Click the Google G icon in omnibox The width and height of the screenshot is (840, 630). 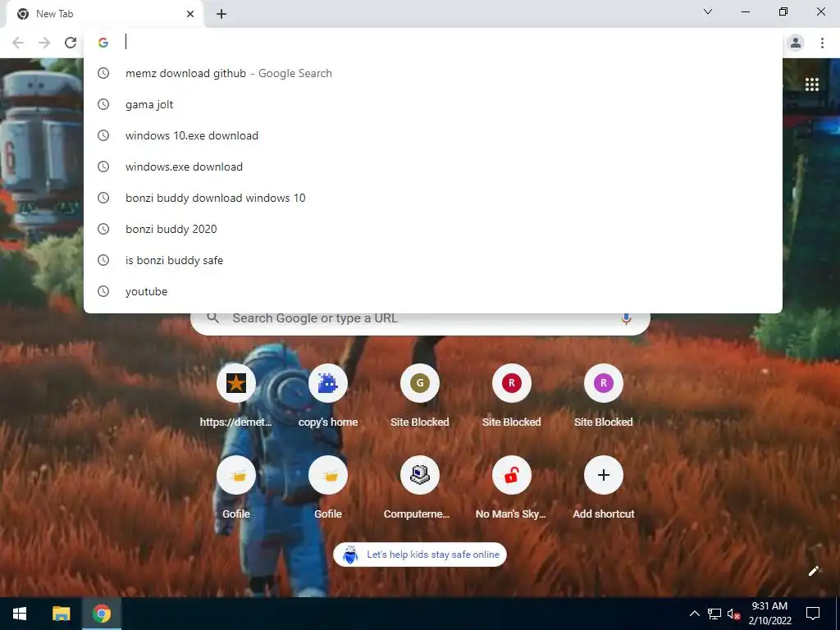coord(103,43)
